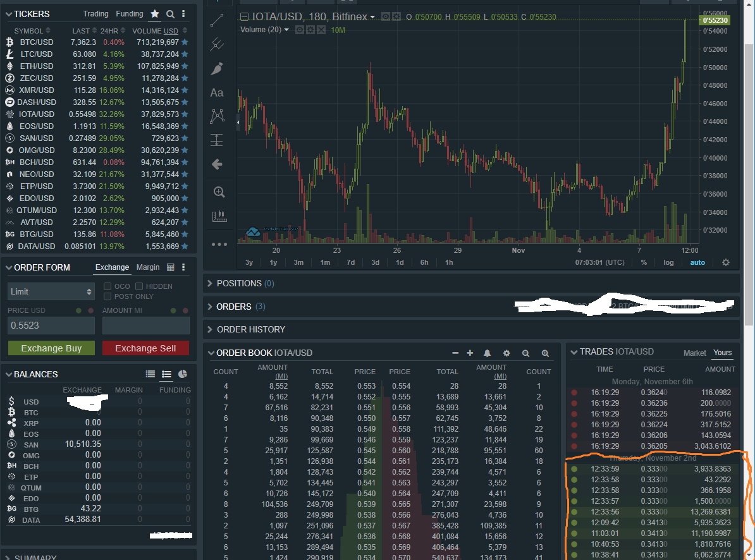Viewport: 755px width, 560px height.
Task: Expand the ORDER HISTORY section
Action: [209, 329]
